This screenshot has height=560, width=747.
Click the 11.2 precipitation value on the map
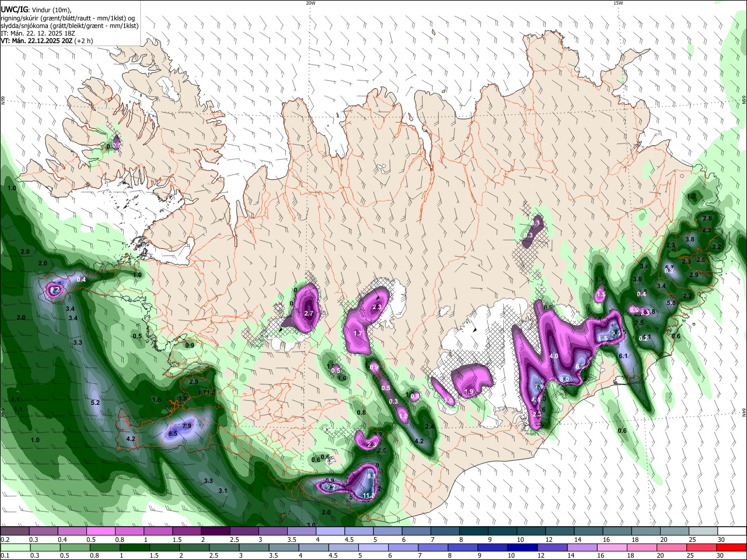369,496
